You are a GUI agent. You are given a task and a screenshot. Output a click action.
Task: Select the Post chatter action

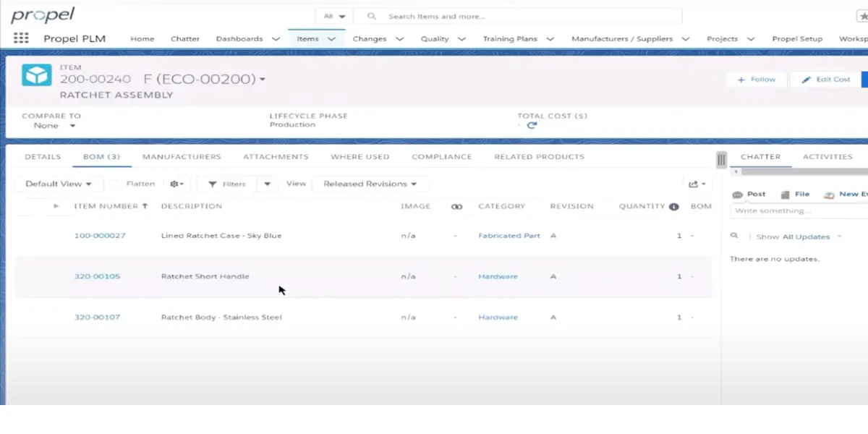tap(749, 195)
